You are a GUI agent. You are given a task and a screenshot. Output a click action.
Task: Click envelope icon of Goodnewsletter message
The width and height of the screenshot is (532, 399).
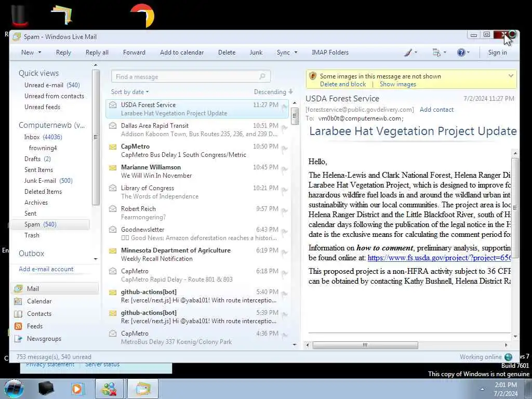pos(113,230)
